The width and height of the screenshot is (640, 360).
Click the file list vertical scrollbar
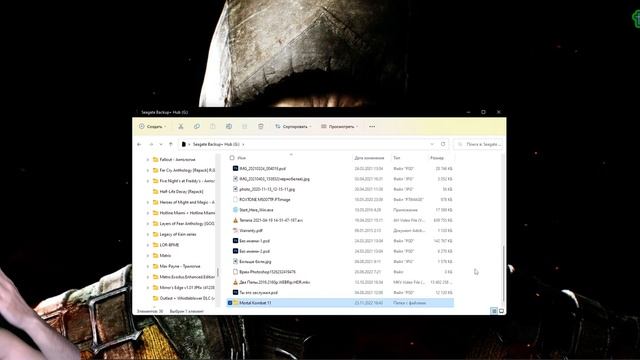[x=504, y=273]
